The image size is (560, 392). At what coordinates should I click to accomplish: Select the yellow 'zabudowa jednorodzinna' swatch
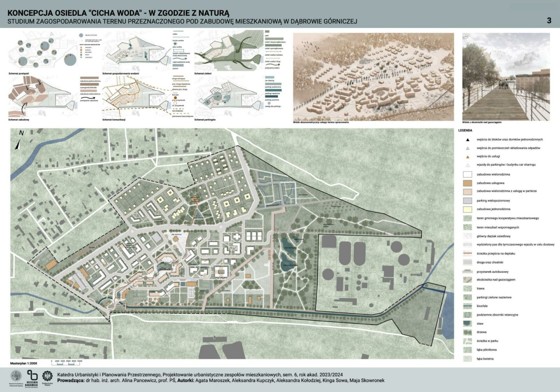coord(467,209)
